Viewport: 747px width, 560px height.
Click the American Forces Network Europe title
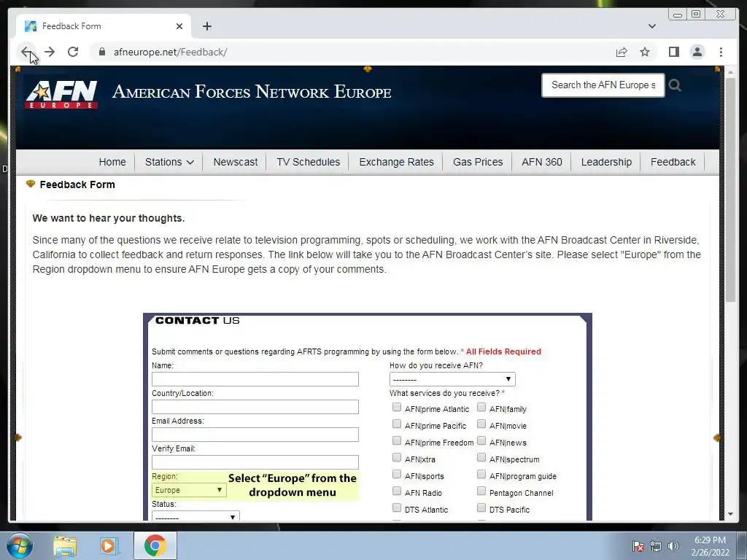point(252,91)
